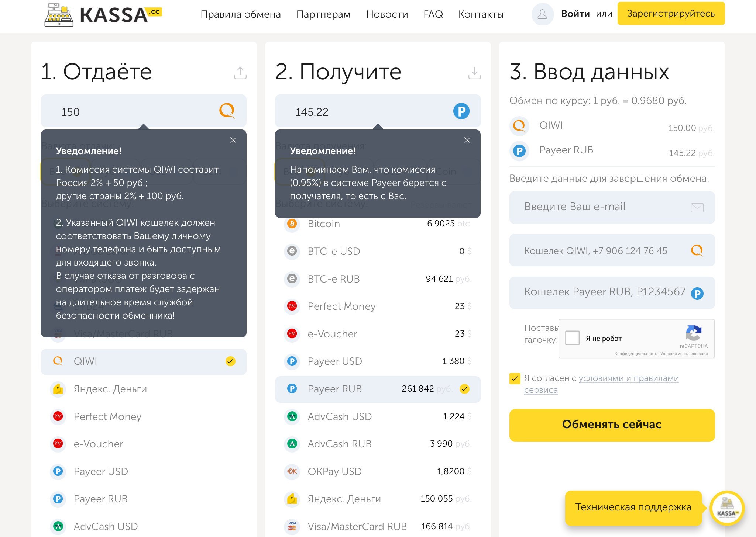The height and width of the screenshot is (537, 756).
Task: Select Visa/MasterCard RUB in receive list
Action: [378, 526]
